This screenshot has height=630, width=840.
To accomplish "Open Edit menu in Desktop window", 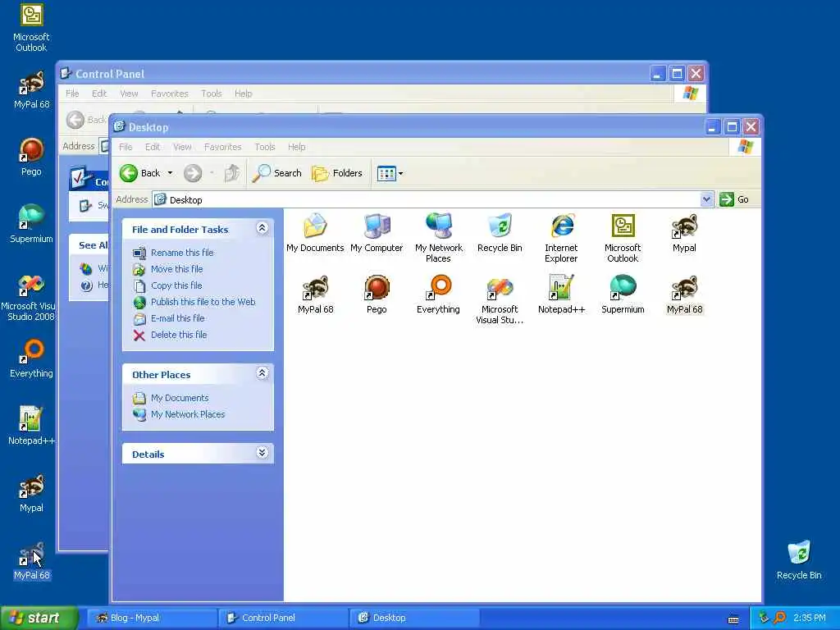I will (153, 147).
